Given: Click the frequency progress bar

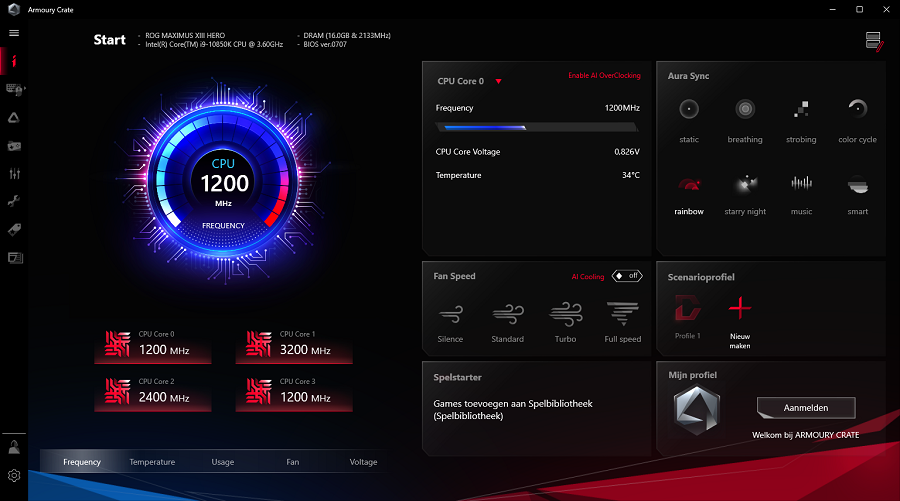Looking at the screenshot, I should [x=537, y=127].
